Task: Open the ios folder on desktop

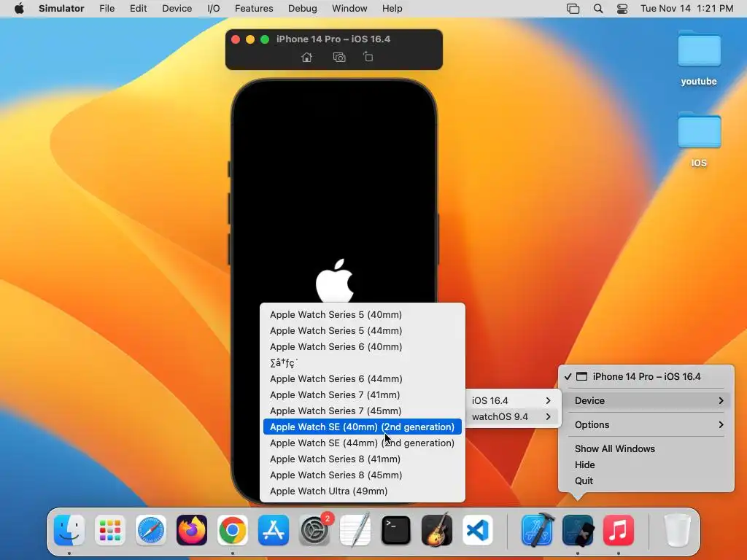Action: [x=699, y=140]
